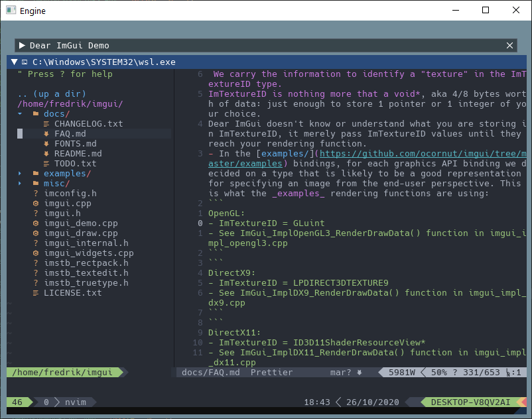Open imconfig.h in the file tree
Viewport: 532px width, 419px height.
(70, 194)
